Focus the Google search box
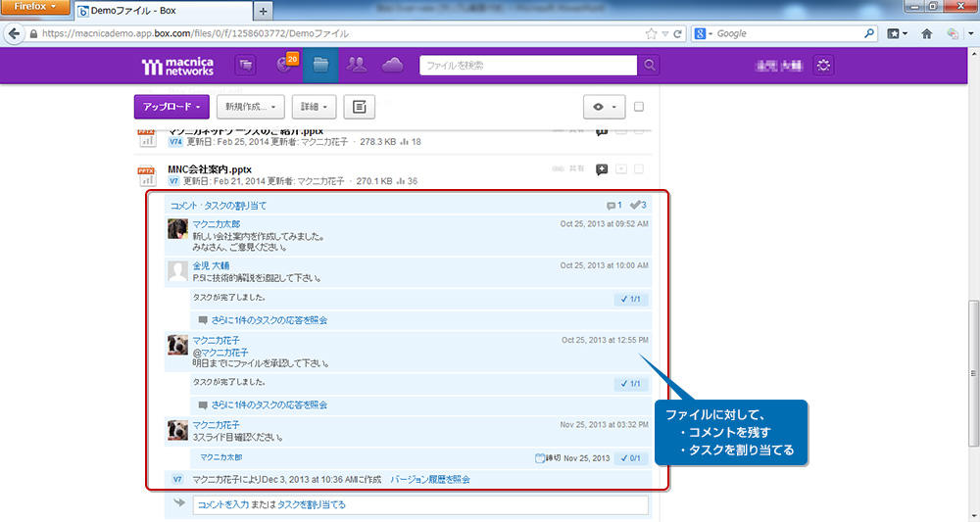Viewport: 980px width, 522px height. tap(788, 33)
